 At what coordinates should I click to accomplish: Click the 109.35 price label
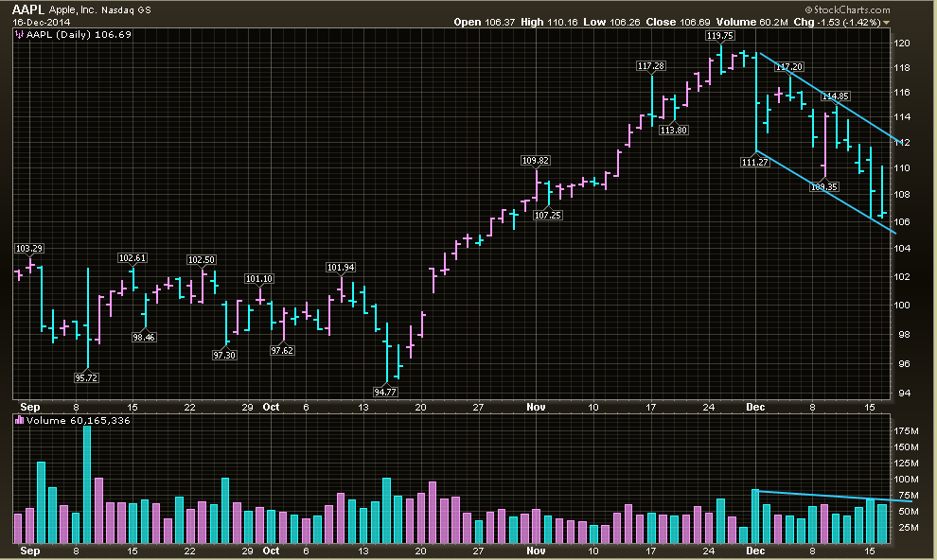(x=824, y=187)
